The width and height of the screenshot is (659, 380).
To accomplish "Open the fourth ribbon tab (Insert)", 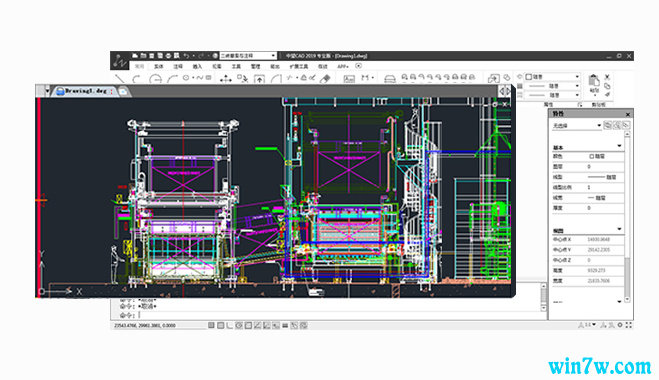I will [x=197, y=66].
